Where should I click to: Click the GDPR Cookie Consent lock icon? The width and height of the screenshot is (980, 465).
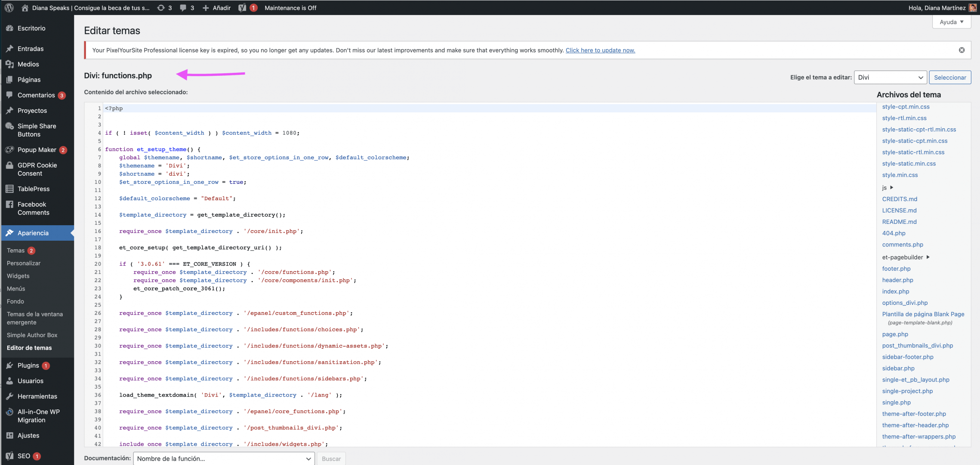pos(9,165)
